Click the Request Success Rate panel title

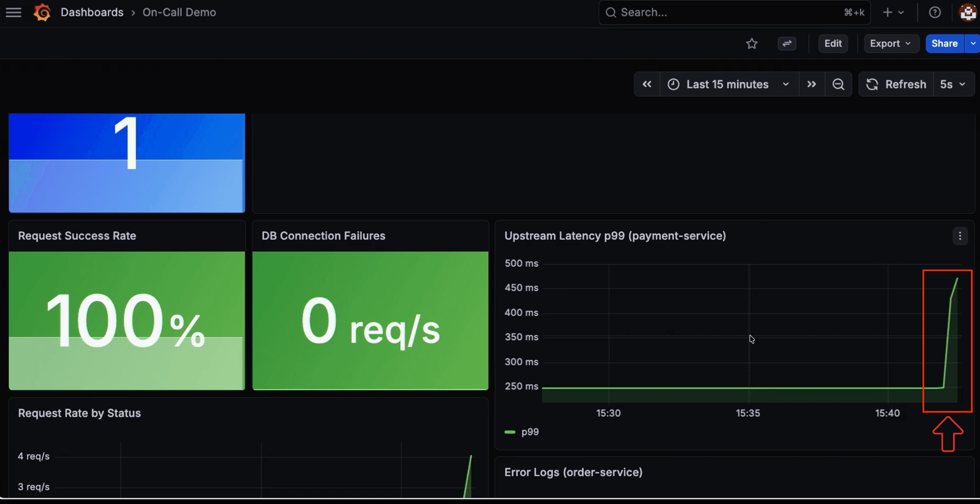tap(77, 236)
